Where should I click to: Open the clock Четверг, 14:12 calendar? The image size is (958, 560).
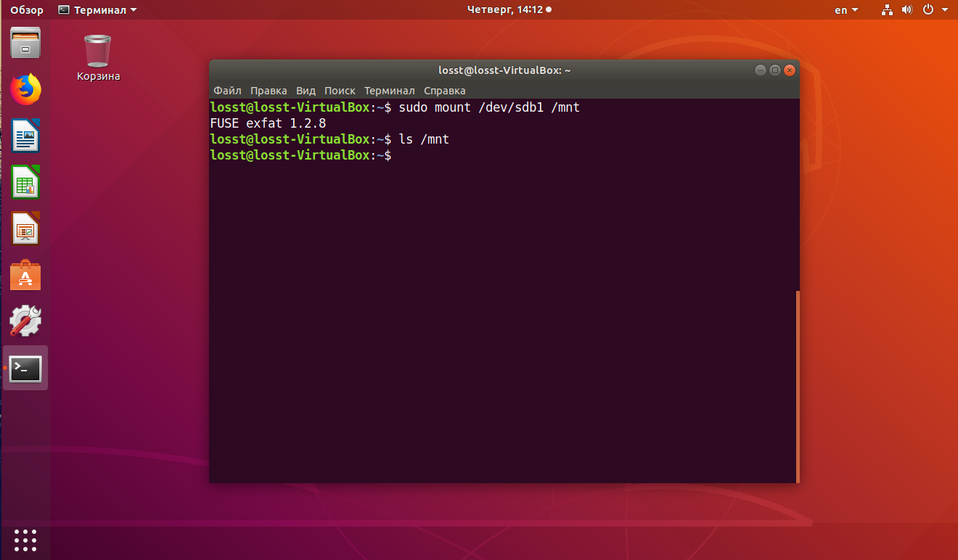[508, 10]
